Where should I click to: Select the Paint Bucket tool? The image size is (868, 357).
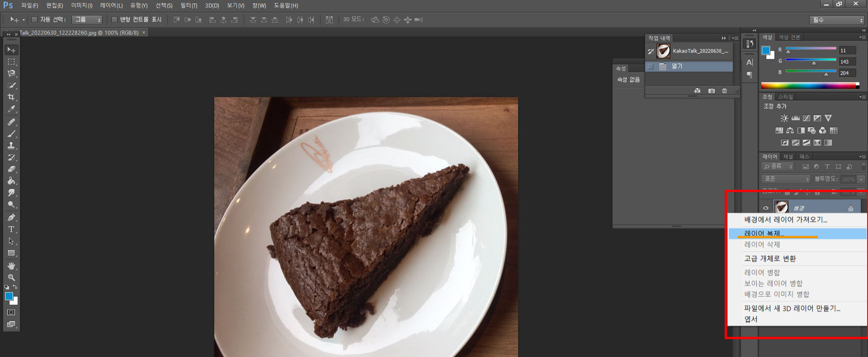[x=11, y=181]
